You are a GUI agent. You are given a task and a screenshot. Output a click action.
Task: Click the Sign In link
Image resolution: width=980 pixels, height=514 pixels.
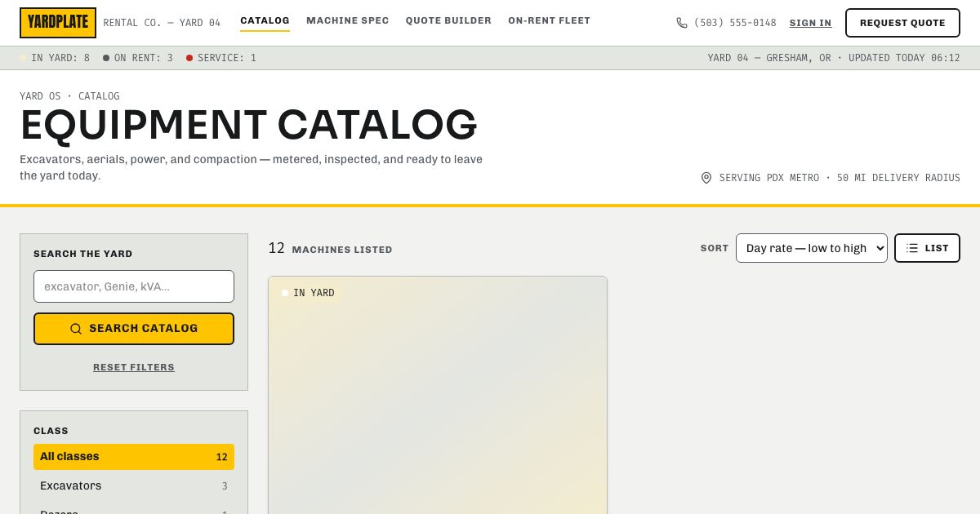point(810,23)
